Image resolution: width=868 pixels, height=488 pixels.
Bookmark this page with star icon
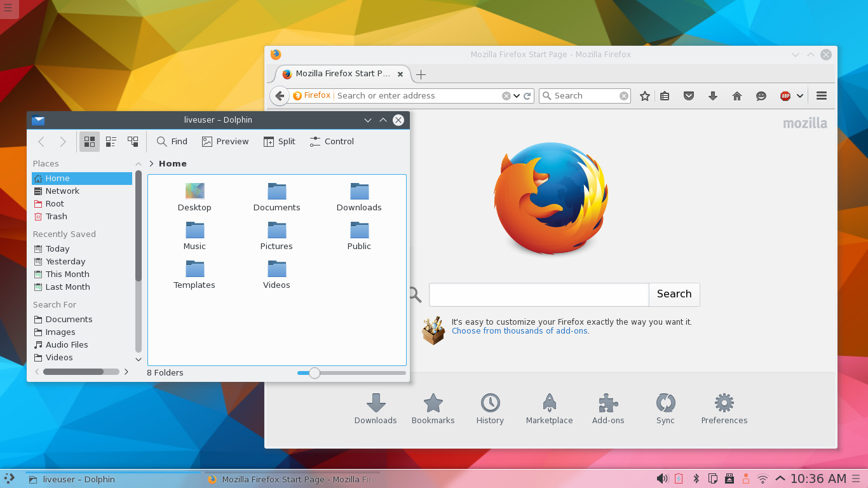click(x=645, y=96)
